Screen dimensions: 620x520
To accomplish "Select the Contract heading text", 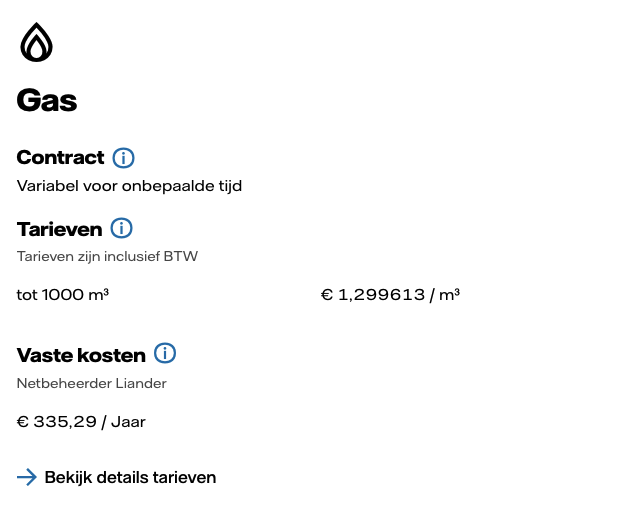I will [x=60, y=158].
